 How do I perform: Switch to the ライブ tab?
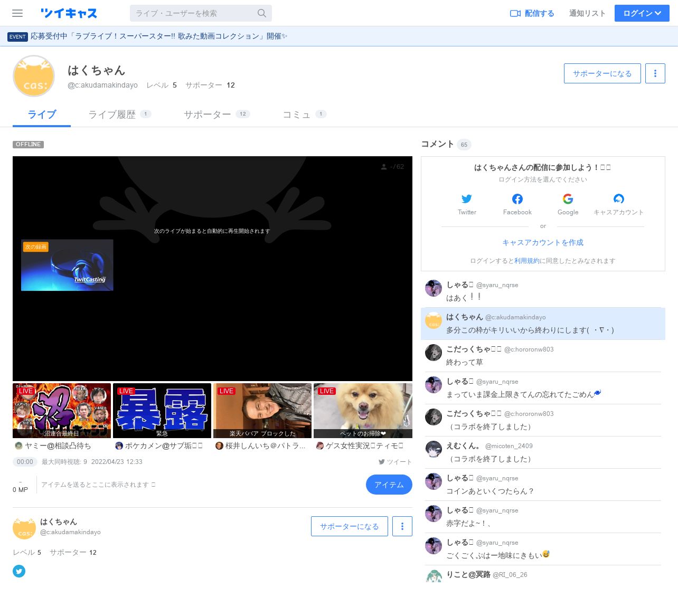42,115
